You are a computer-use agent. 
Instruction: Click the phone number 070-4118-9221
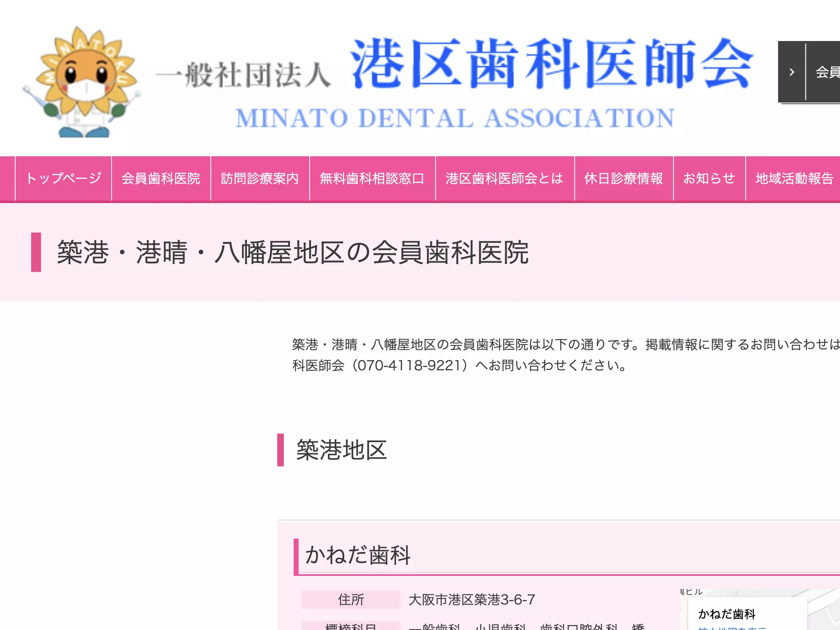point(409,365)
